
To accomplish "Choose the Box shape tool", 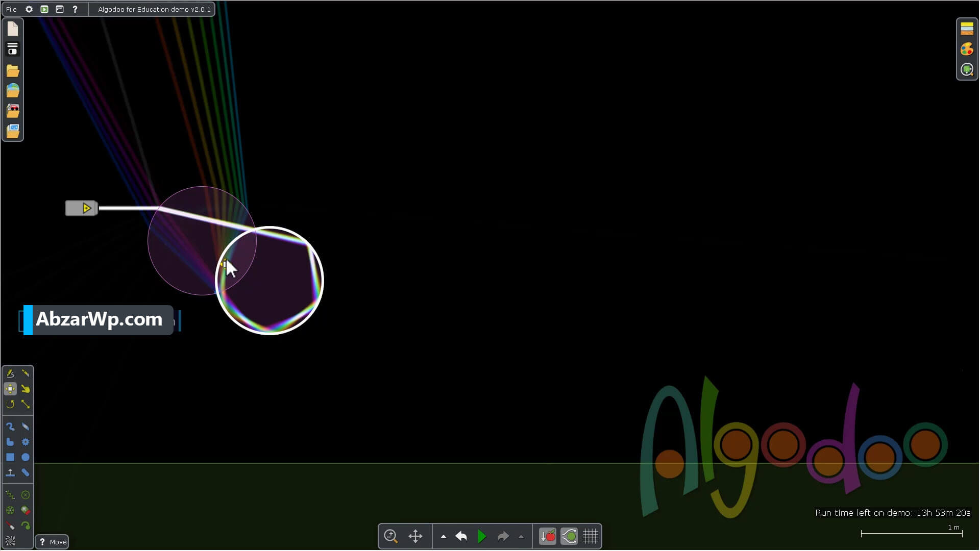I will pyautogui.click(x=10, y=457).
